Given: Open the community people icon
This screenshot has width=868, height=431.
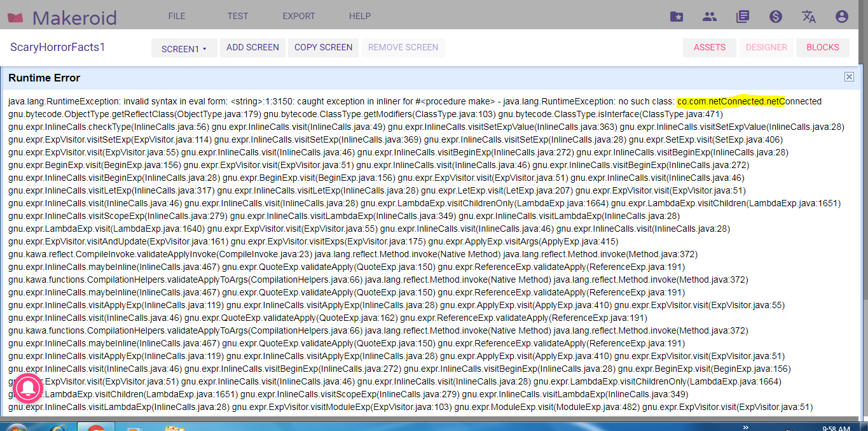Looking at the screenshot, I should pyautogui.click(x=710, y=17).
